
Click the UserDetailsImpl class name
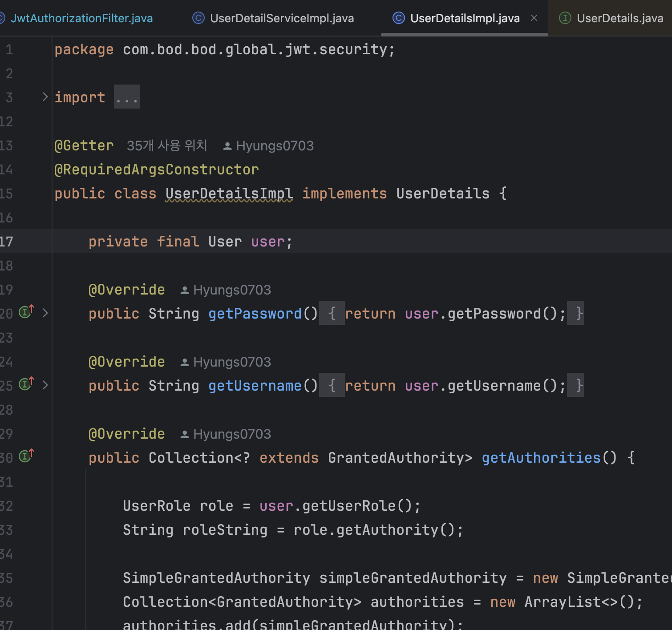(229, 194)
